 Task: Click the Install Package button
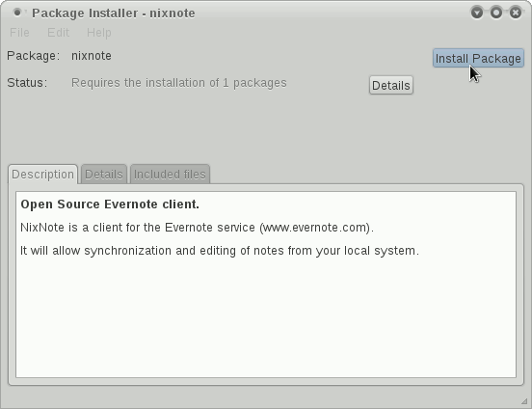coord(478,59)
